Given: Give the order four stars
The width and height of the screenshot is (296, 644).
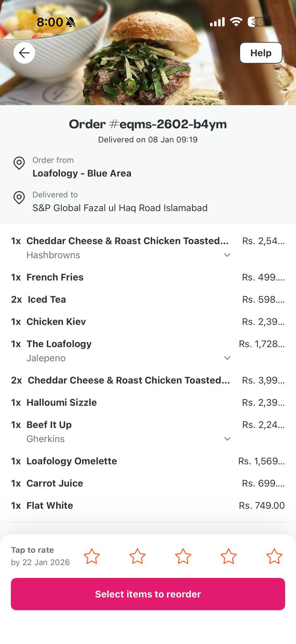Looking at the screenshot, I should (228, 556).
